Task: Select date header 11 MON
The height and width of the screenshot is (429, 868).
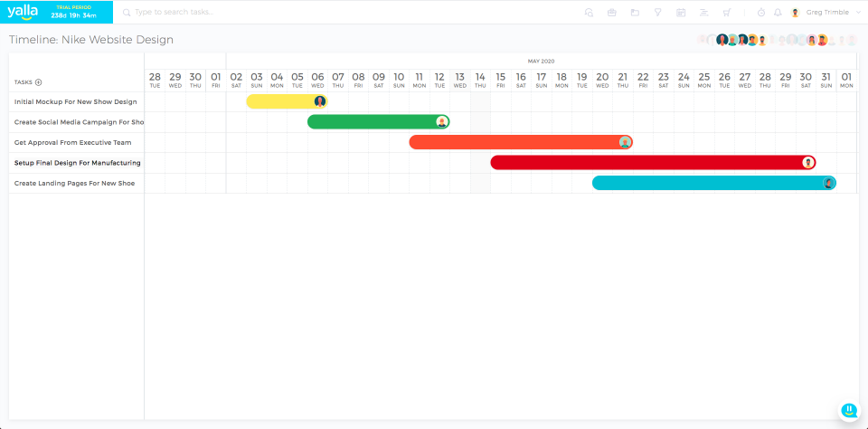Action: point(419,80)
